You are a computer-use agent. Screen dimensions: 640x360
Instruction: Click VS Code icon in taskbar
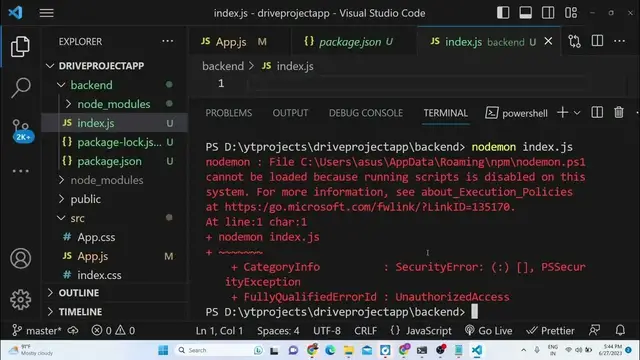[477, 350]
